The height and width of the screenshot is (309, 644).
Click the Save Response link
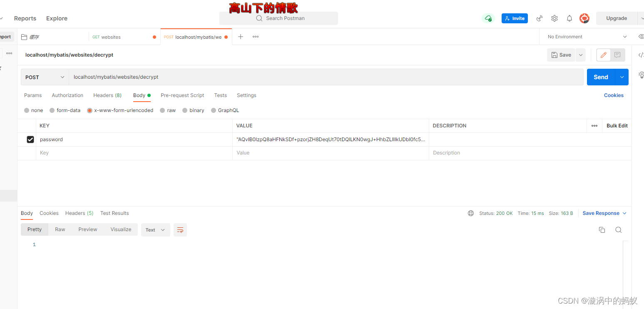click(602, 213)
